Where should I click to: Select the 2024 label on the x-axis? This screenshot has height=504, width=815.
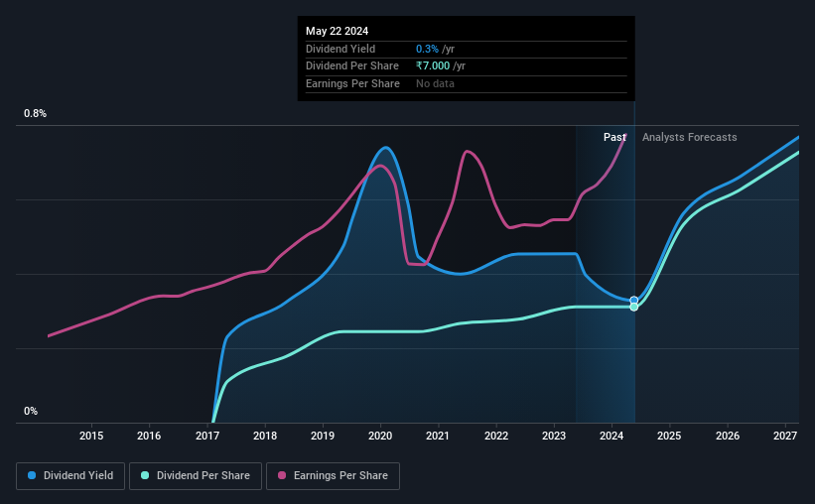611,436
